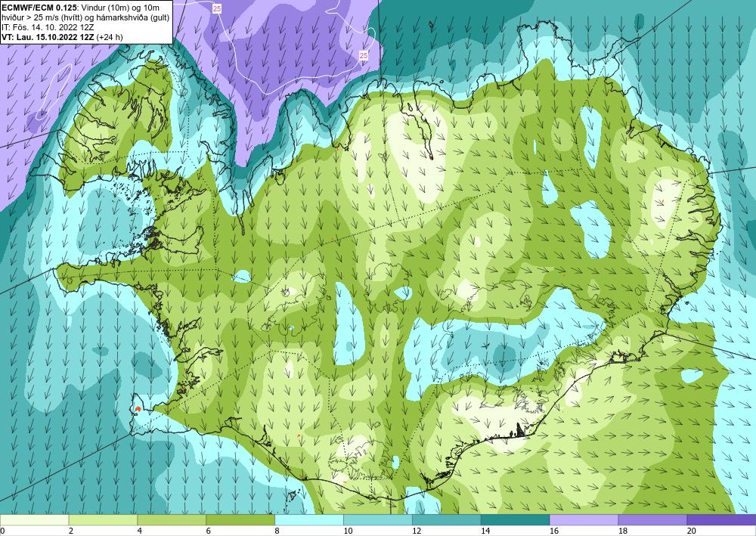Image resolution: width=756 pixels, height=536 pixels.
Task: Click the initial time 'IT: Fös. 14. 10. 2022 12Z'
Action: pos(47,27)
